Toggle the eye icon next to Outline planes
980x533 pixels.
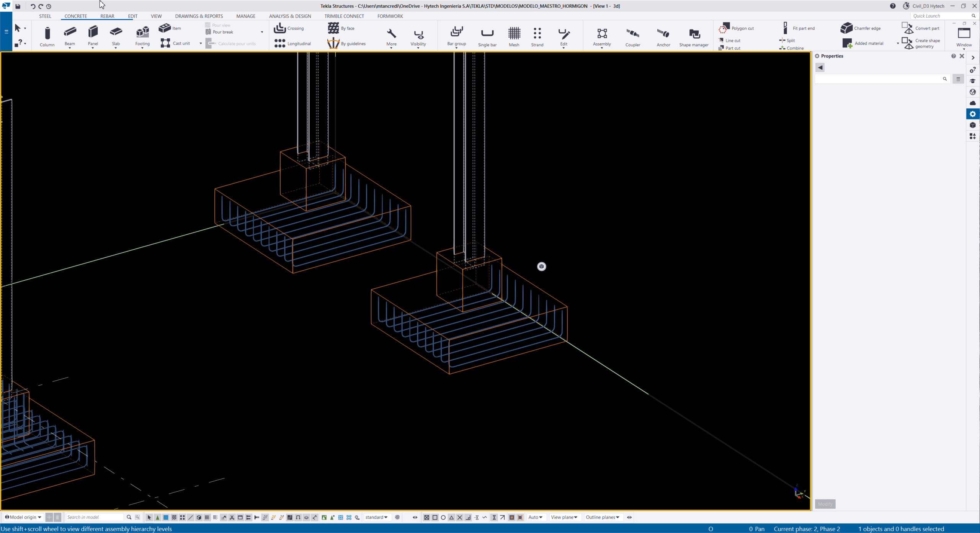629,517
